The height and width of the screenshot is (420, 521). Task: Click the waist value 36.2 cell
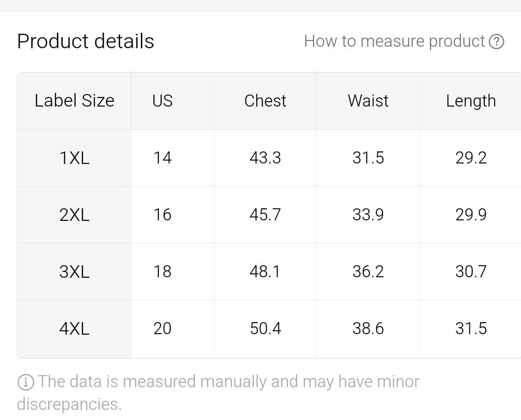(368, 271)
